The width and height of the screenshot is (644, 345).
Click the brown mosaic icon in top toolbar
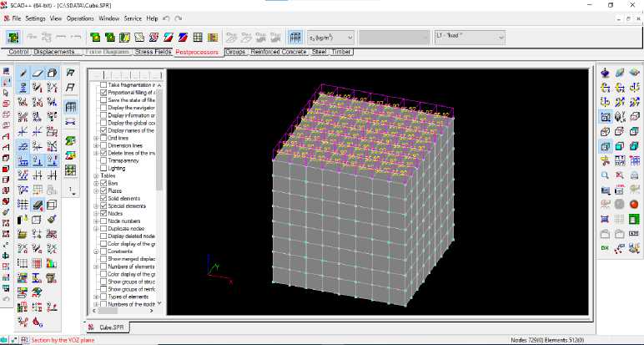tap(213, 38)
